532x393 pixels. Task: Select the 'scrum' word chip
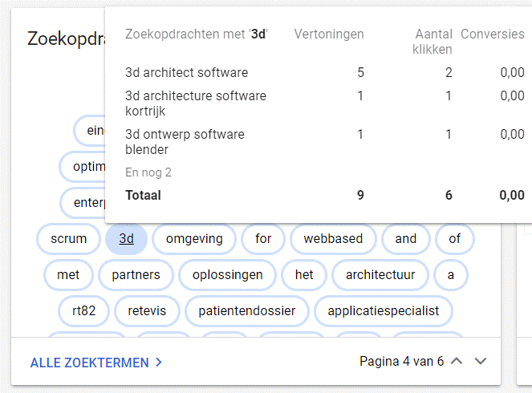click(68, 238)
